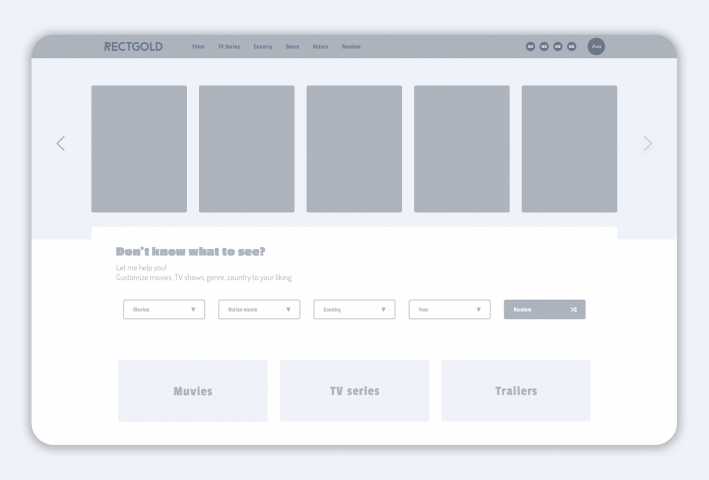The image size is (709, 480).
Task: Click the next carousel arrow
Action: pyautogui.click(x=648, y=143)
